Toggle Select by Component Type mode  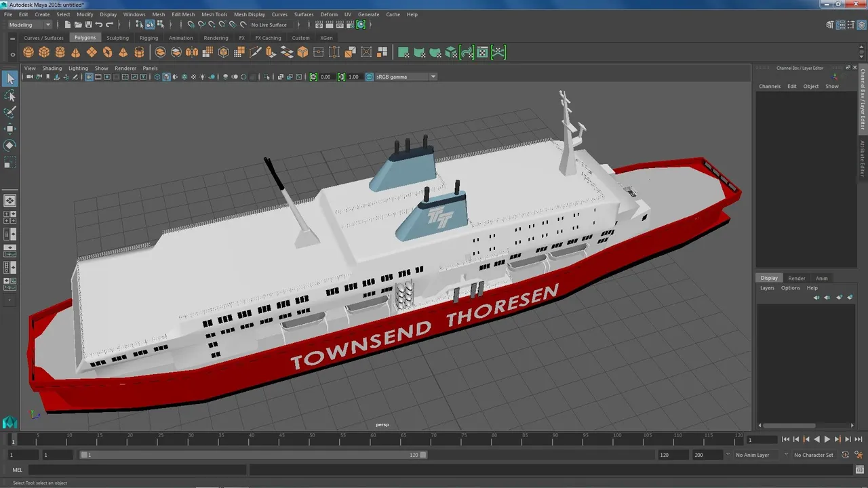click(x=159, y=24)
